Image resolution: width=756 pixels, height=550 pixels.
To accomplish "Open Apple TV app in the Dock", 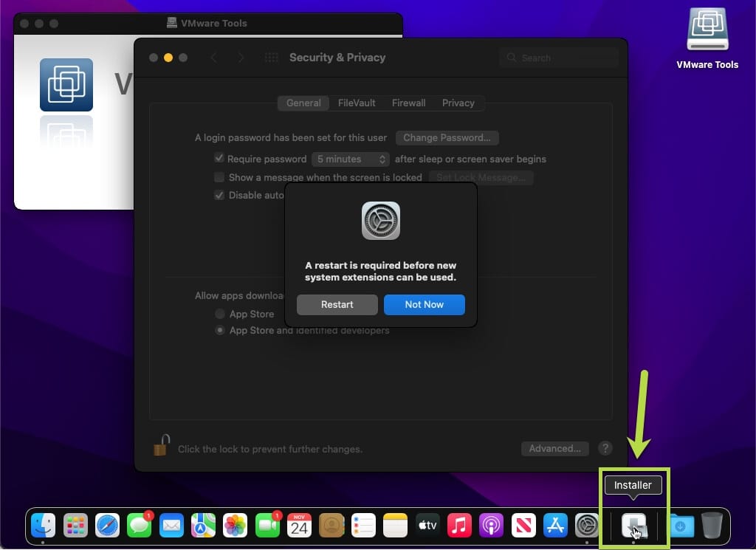I will click(x=427, y=525).
